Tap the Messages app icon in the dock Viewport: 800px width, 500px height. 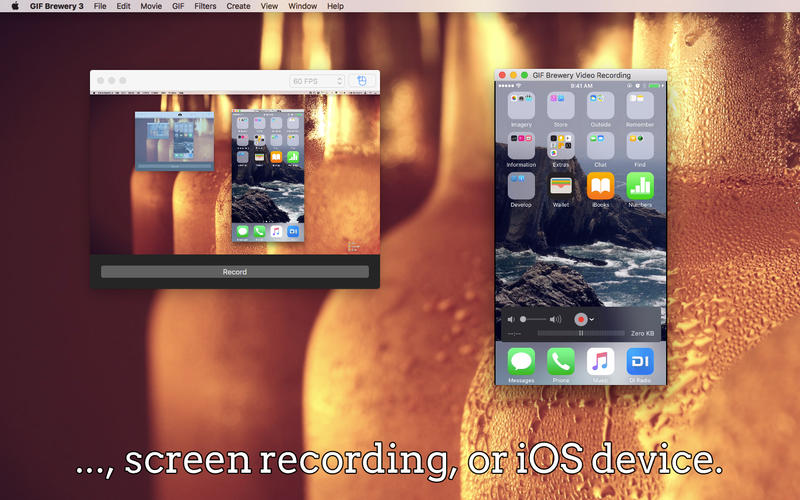[x=521, y=361]
